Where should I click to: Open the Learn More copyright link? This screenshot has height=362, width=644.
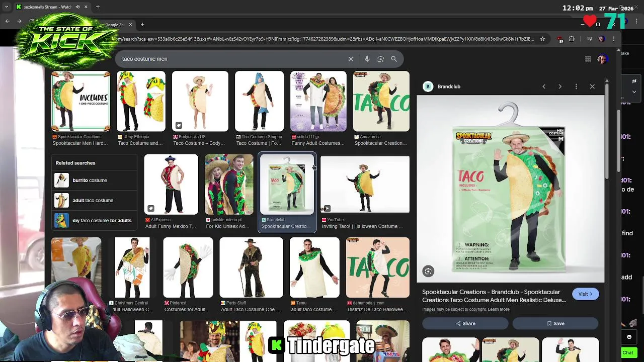(499, 309)
